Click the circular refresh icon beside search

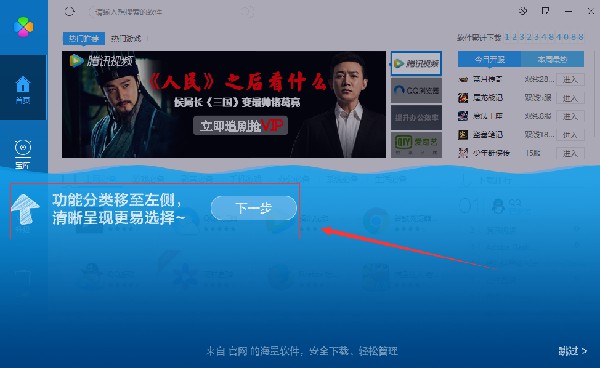[69, 11]
